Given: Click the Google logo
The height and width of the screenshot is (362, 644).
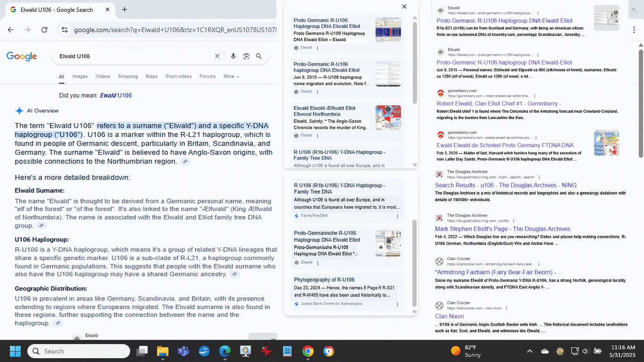Looking at the screenshot, I should tap(22, 56).
